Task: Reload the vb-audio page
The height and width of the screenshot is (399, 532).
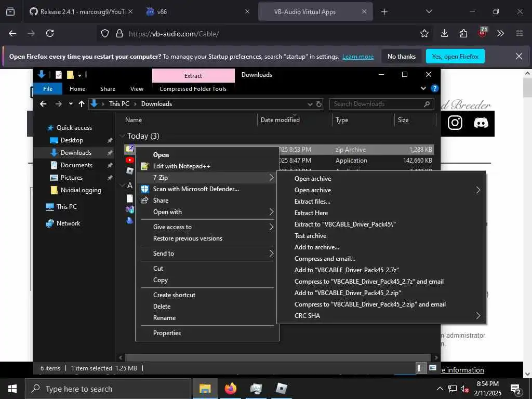Action: tap(50, 33)
